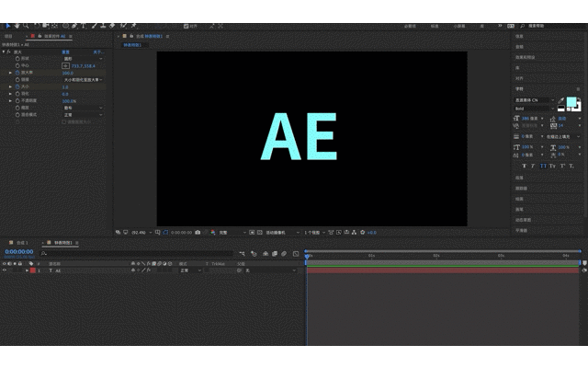
Task: Select the Pen tool
Action: [74, 26]
